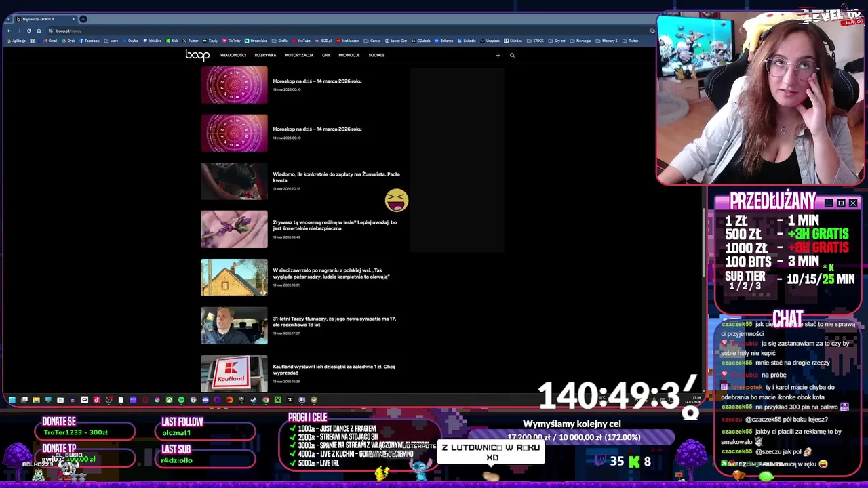Open article about dangerous spring plant
The width and height of the screenshot is (868, 488).
click(x=334, y=225)
